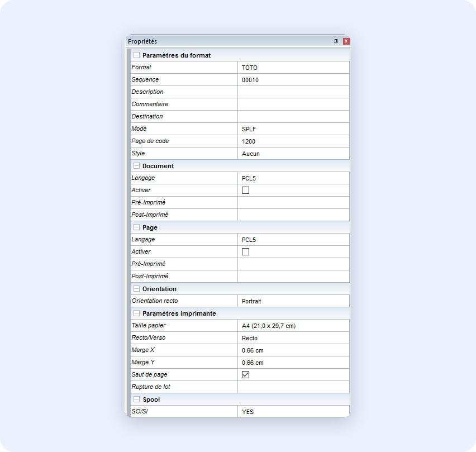Uncheck the Saut de page checkbox
Viewport: 476px width, 452px height.
coord(245,374)
